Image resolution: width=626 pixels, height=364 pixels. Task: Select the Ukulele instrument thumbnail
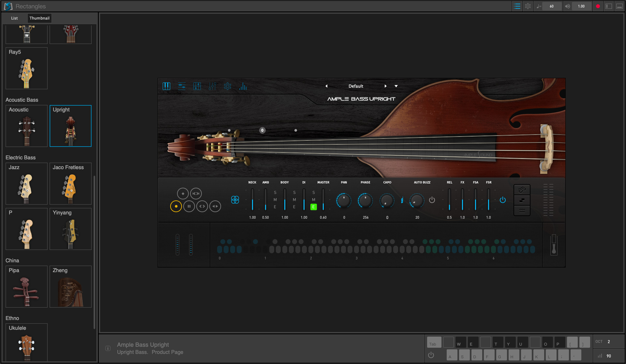click(x=26, y=342)
